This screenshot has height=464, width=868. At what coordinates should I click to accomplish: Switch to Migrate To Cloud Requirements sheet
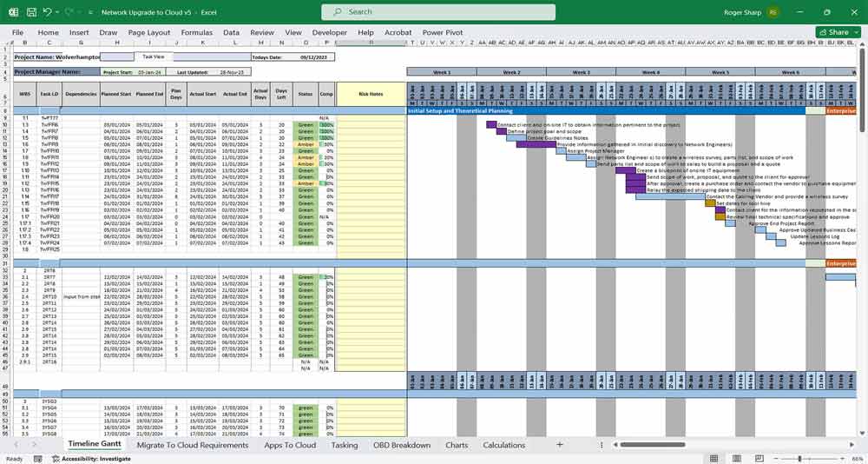pyautogui.click(x=193, y=445)
